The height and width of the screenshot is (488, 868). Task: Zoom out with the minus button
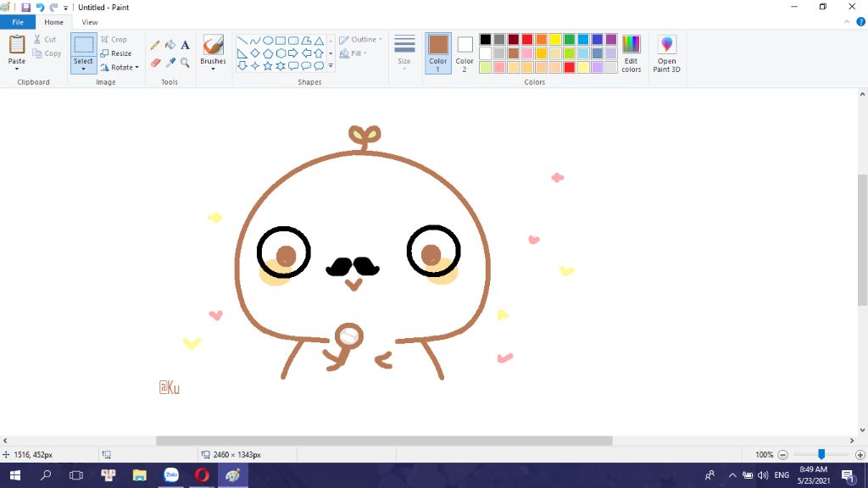pos(782,455)
